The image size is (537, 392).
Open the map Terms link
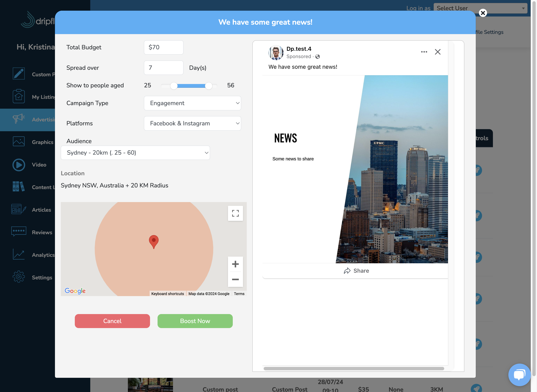coord(239,294)
